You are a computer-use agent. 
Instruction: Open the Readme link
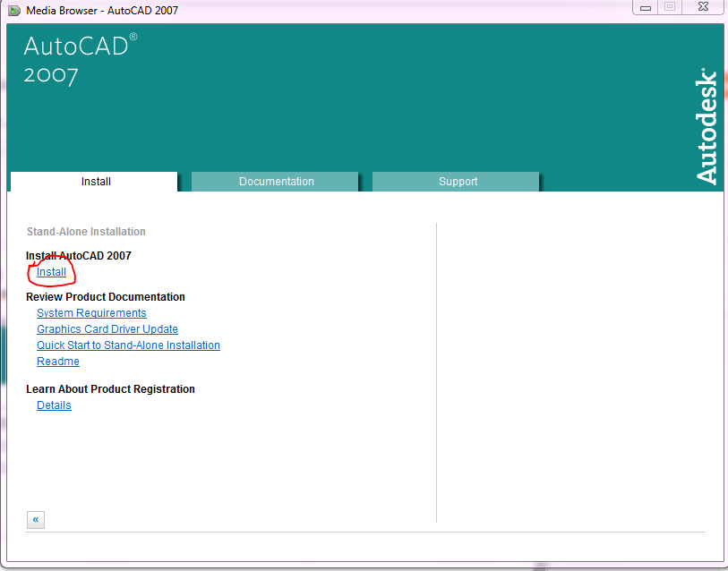coord(57,361)
